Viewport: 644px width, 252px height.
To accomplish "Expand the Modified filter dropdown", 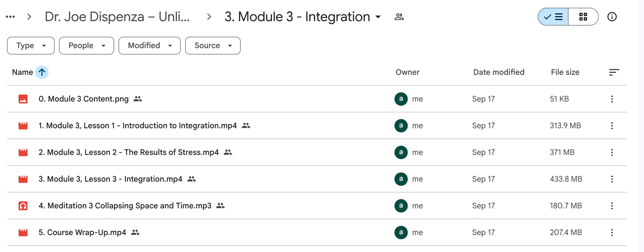I will point(150,46).
